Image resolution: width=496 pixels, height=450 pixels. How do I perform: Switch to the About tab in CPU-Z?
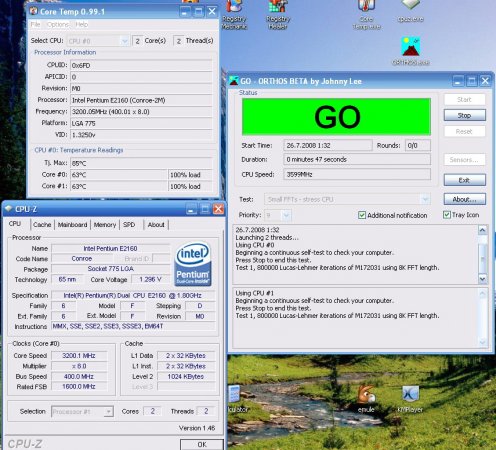pos(156,225)
